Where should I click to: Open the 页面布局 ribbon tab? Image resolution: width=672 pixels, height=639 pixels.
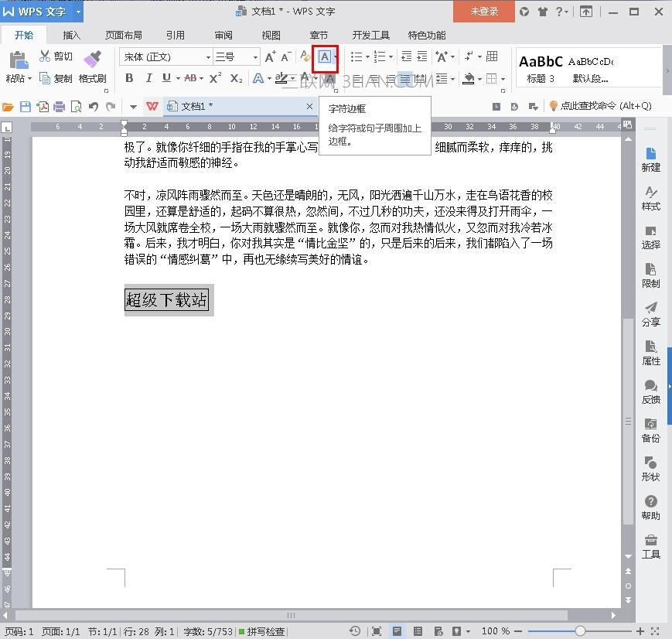(x=124, y=35)
